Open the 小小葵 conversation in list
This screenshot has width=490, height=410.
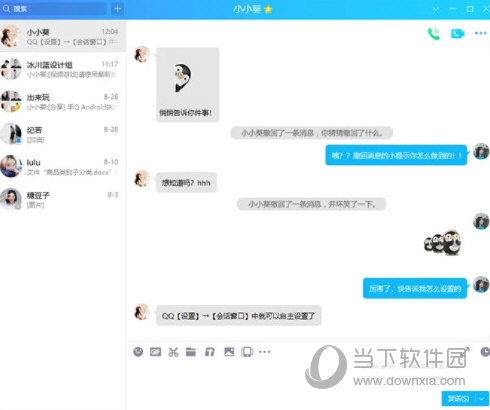(63, 36)
